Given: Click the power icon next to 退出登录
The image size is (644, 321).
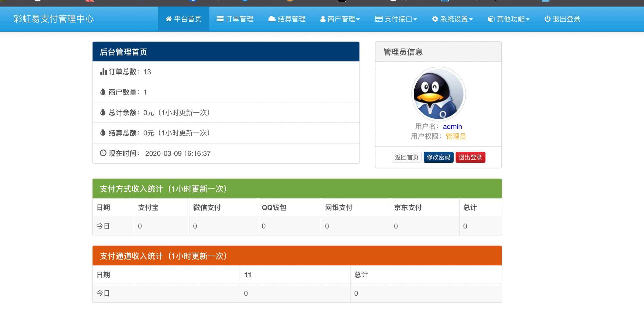Looking at the screenshot, I should click(x=547, y=19).
